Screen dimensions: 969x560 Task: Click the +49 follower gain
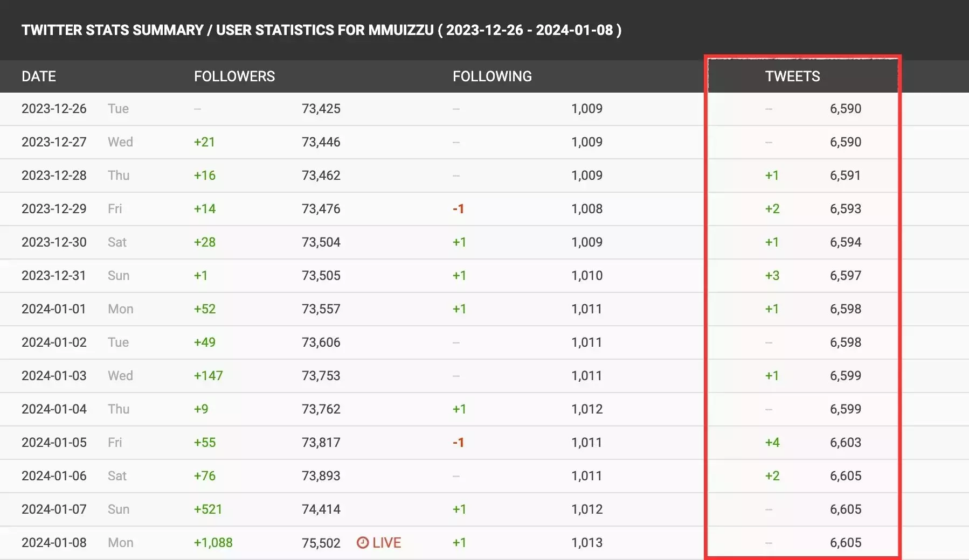coord(205,342)
